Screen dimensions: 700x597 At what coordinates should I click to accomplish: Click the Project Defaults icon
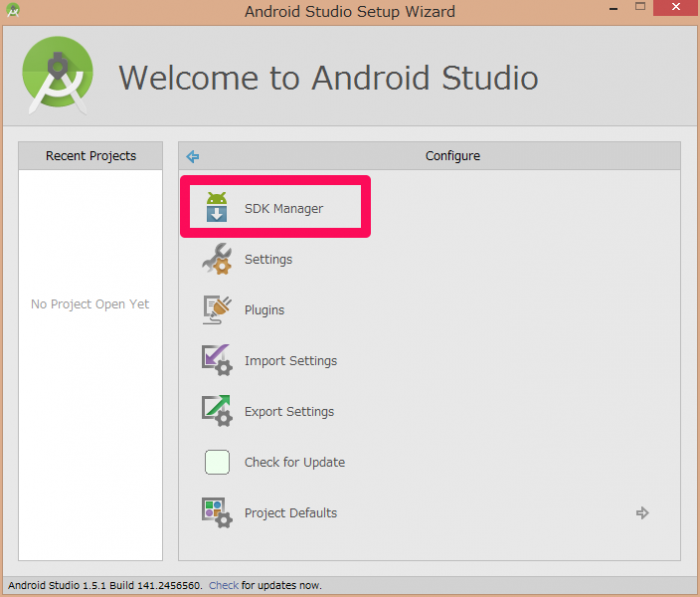click(217, 513)
